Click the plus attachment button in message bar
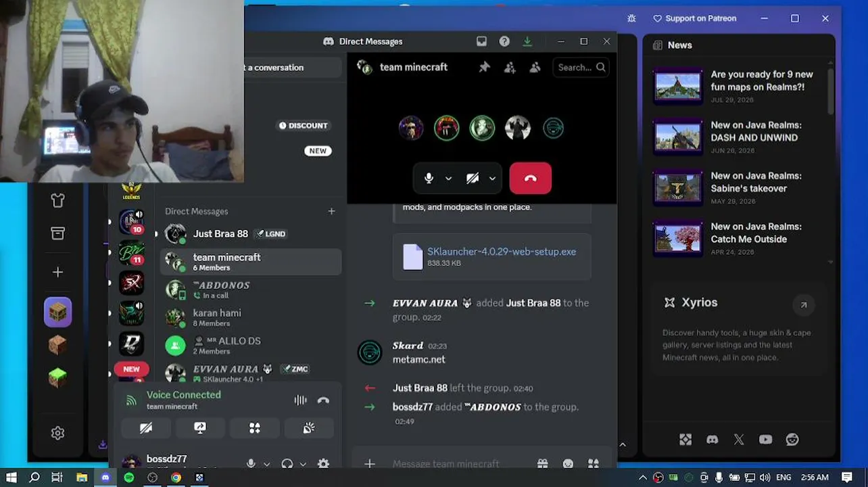Screen dimensions: 868x487 tap(370, 463)
